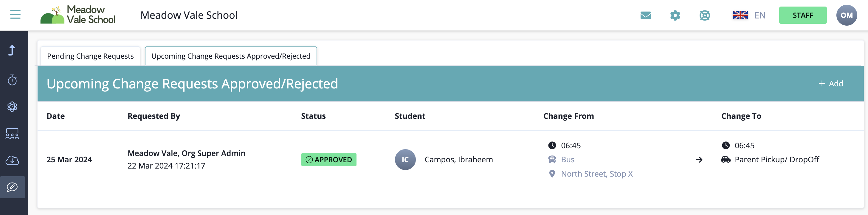Switch to Pending Change Requests tab
This screenshot has width=868, height=215.
coord(90,56)
